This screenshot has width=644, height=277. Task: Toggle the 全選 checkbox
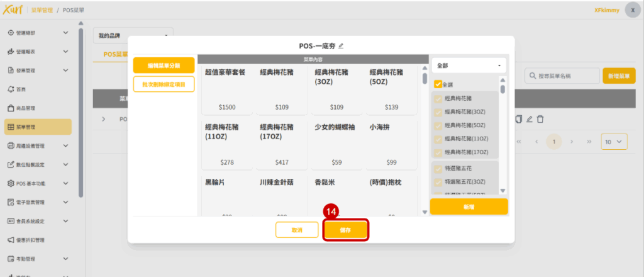tap(438, 84)
